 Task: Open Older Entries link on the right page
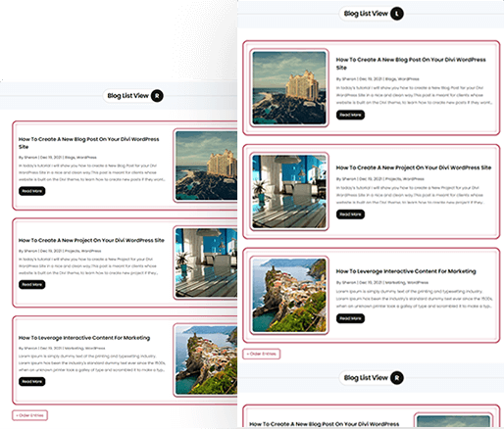click(262, 354)
